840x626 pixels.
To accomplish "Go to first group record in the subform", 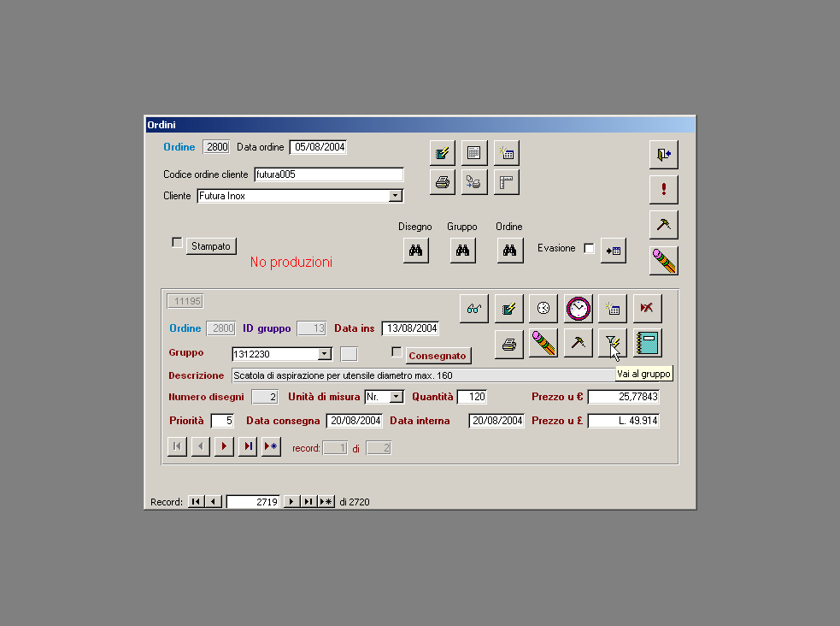I will [178, 446].
